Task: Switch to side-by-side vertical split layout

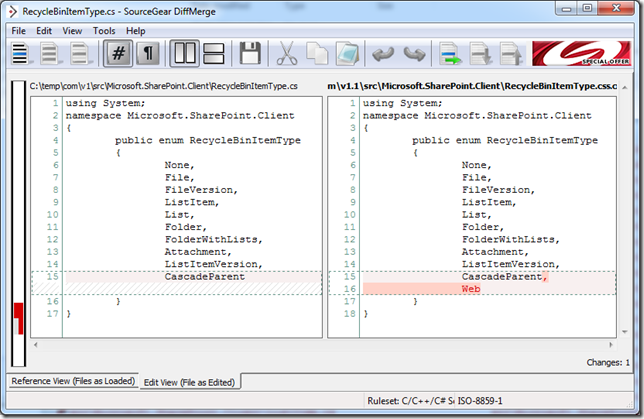Action: point(185,54)
